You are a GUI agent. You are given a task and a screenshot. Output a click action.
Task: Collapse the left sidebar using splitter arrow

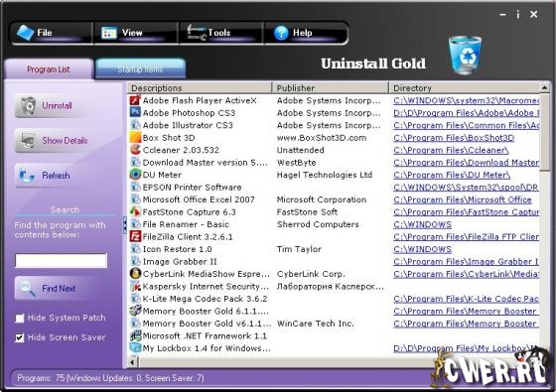pyautogui.click(x=125, y=225)
